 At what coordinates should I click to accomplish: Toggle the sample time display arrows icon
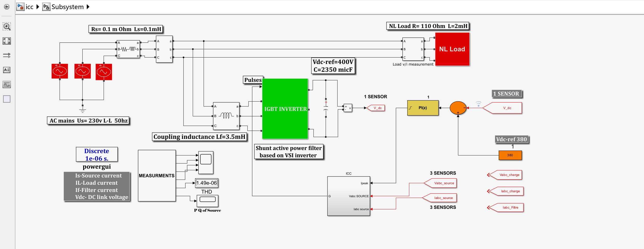coord(7,55)
